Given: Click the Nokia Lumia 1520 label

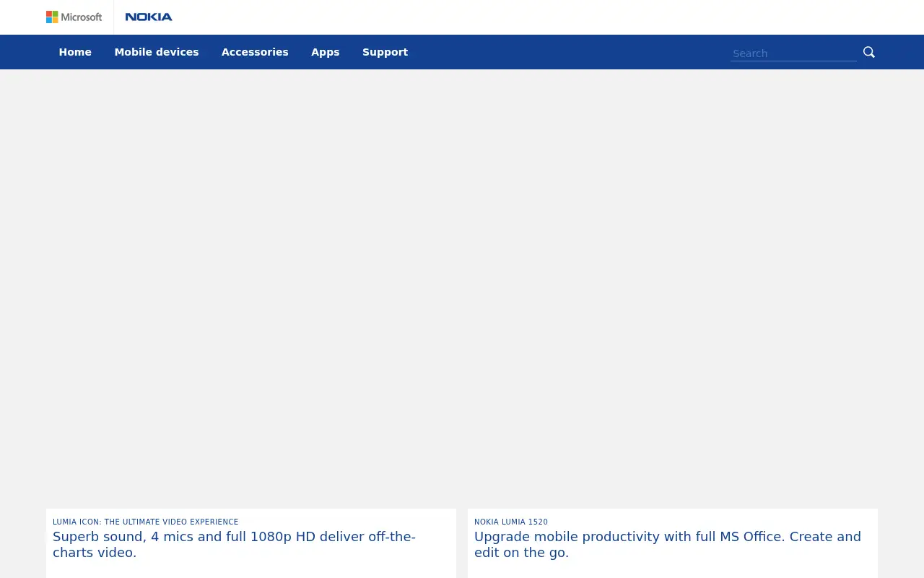Looking at the screenshot, I should 511,522.
